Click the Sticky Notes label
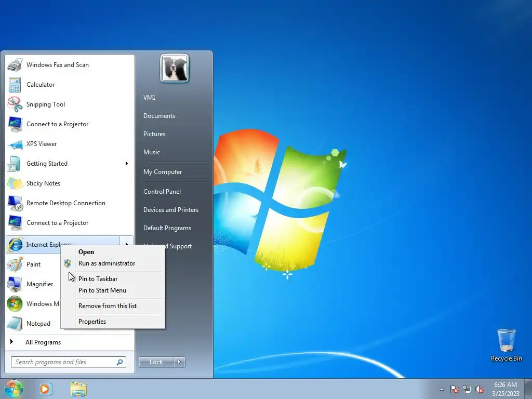Viewport: 532px width, 399px height. (x=43, y=183)
